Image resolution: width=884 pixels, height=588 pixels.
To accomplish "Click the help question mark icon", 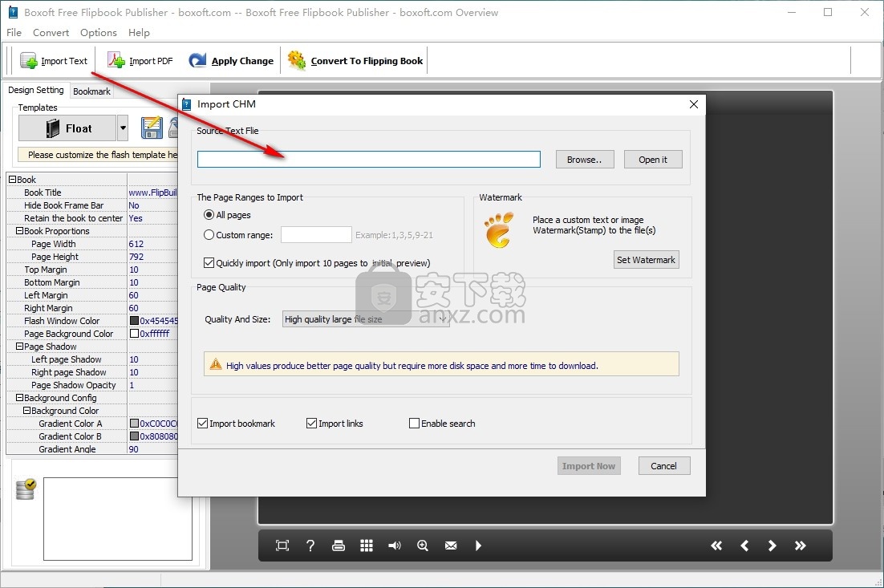I will pos(310,545).
